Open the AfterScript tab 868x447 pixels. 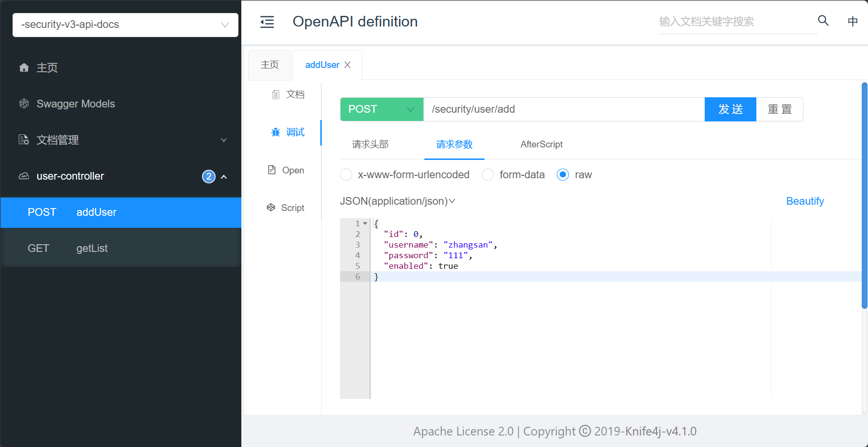(x=541, y=144)
